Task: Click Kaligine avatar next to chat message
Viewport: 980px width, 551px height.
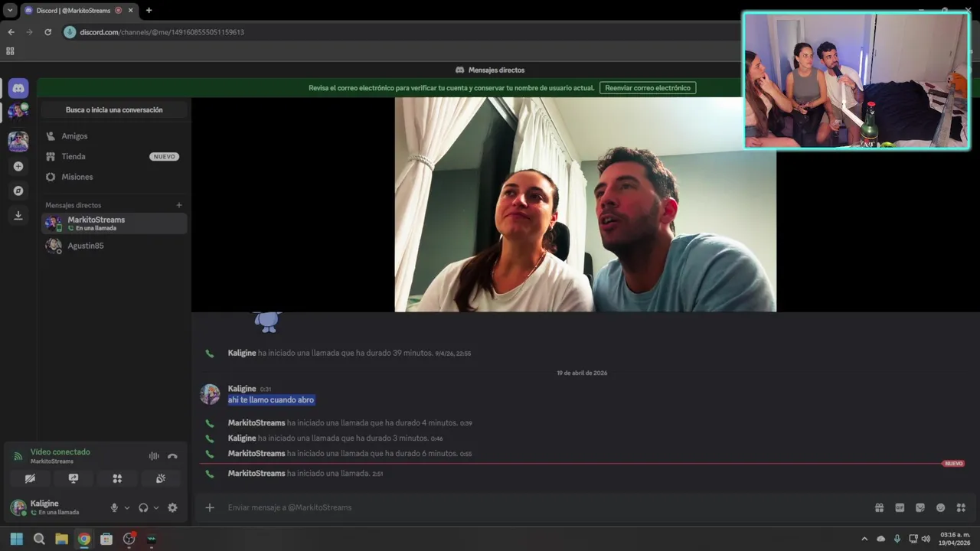Action: coord(210,394)
